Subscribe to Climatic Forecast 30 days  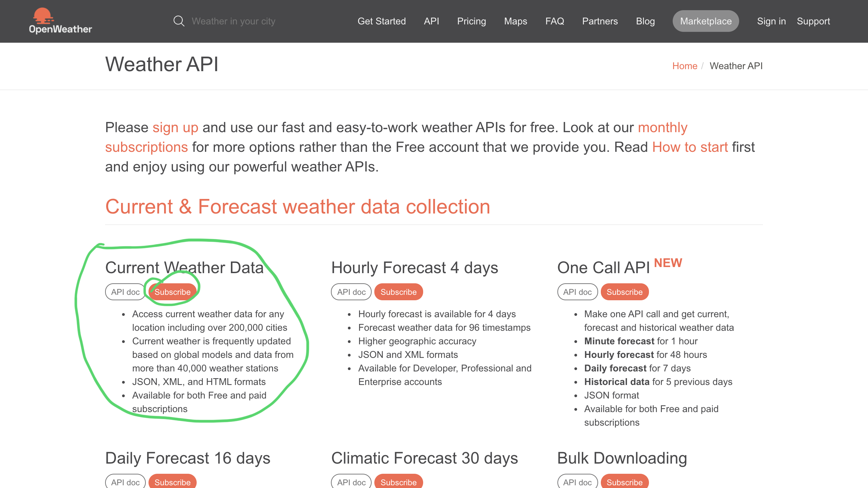pos(398,482)
